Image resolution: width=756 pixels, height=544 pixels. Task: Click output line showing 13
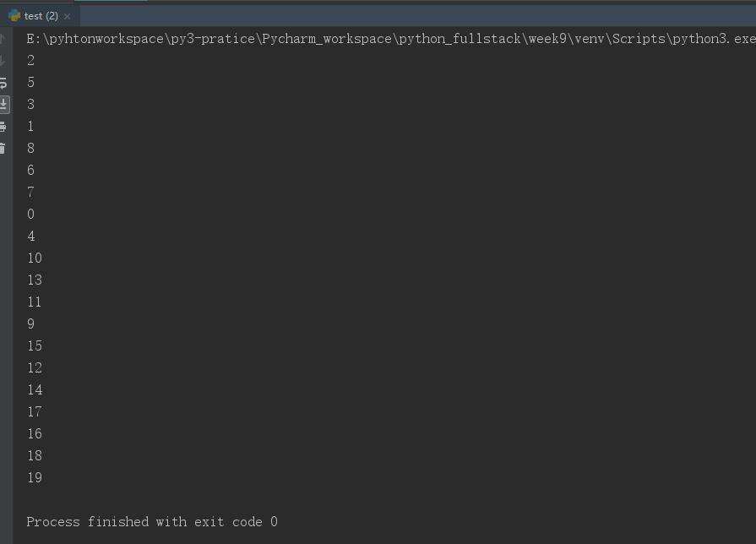(35, 280)
